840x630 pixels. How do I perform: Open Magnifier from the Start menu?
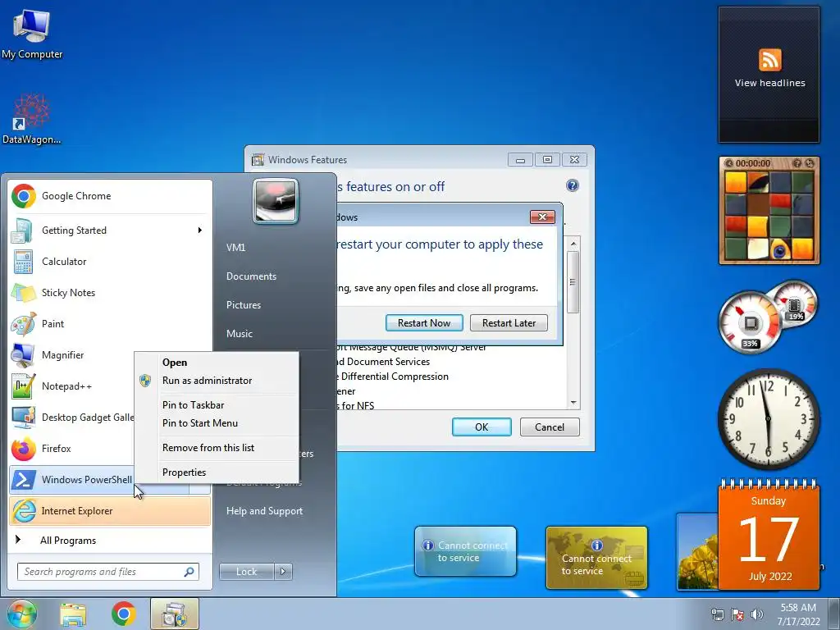point(71,354)
